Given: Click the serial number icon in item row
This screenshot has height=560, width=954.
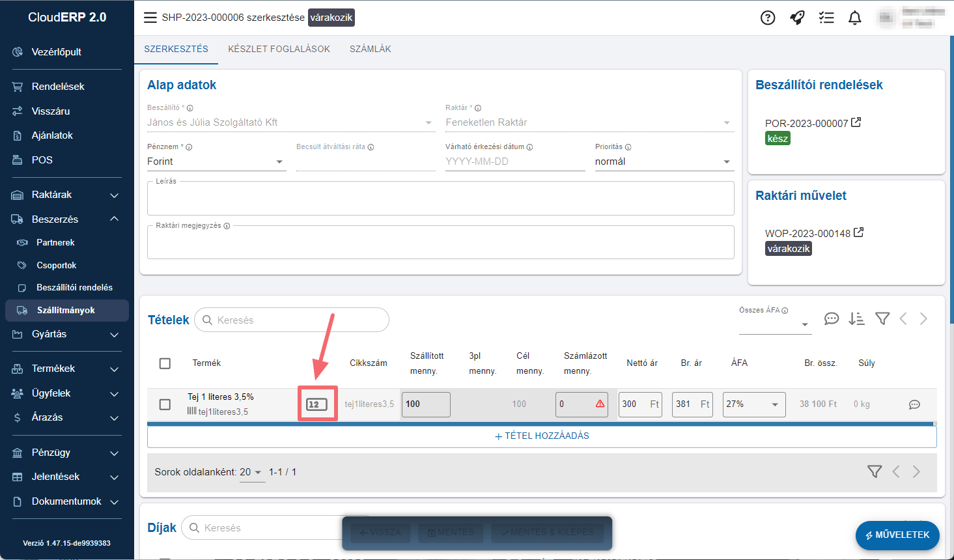Looking at the screenshot, I should pos(317,404).
